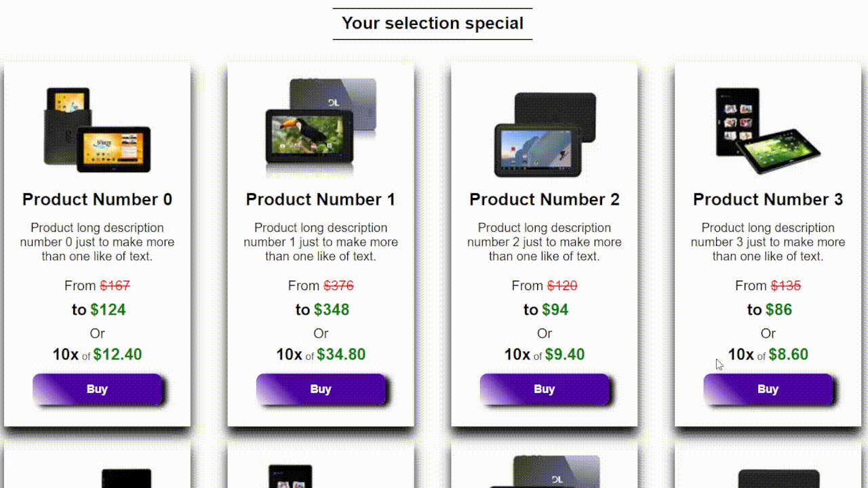Click the Buy button for Product Number 0
868x488 pixels.
click(97, 389)
